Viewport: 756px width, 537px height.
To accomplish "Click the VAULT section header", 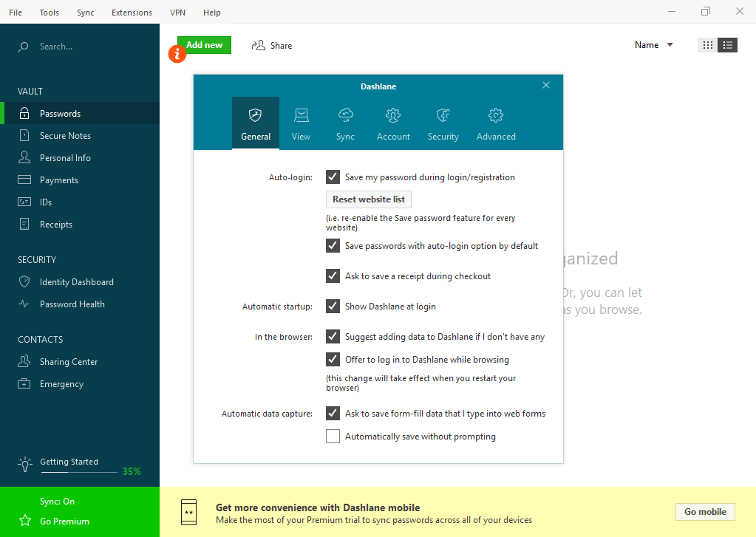I will 30,92.
